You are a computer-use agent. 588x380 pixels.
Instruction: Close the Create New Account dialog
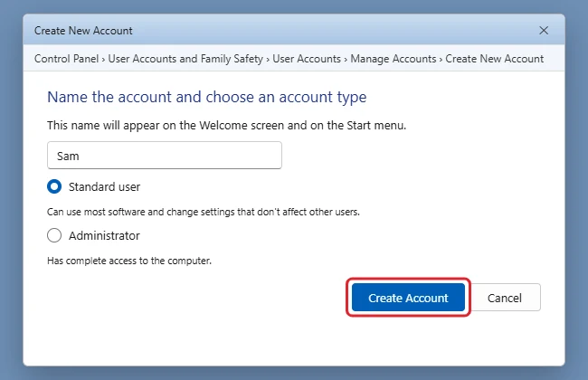[544, 31]
